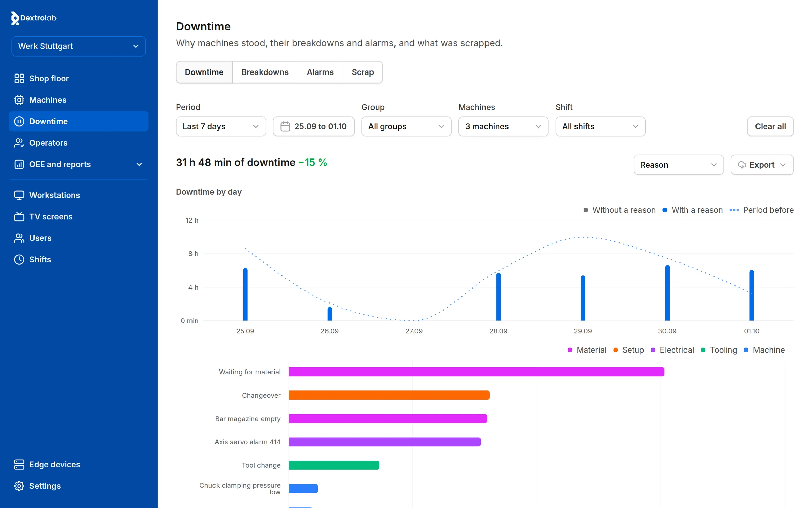Click the Users people icon

click(19, 238)
